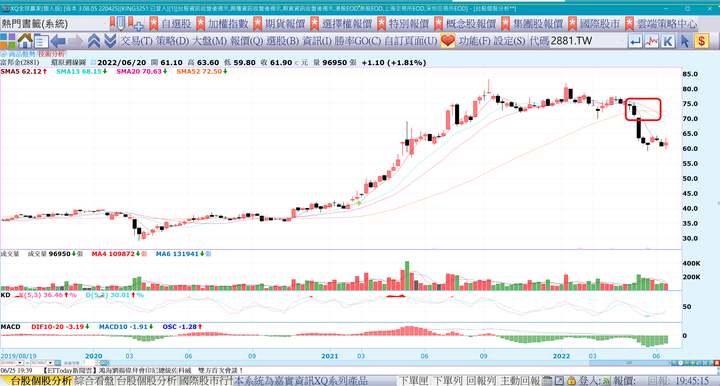Image resolution: width=720 pixels, height=386 pixels.
Task: Select the 國際股市行情 bottom tab
Action: tap(205, 380)
